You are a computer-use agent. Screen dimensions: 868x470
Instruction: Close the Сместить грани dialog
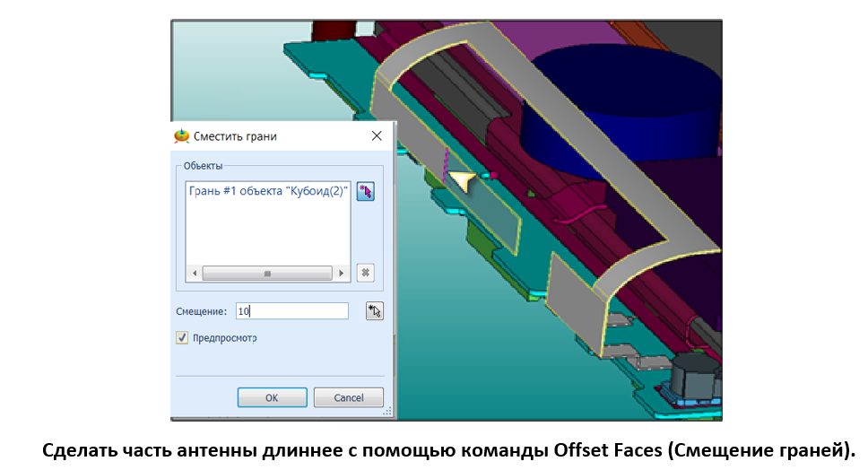click(x=377, y=136)
